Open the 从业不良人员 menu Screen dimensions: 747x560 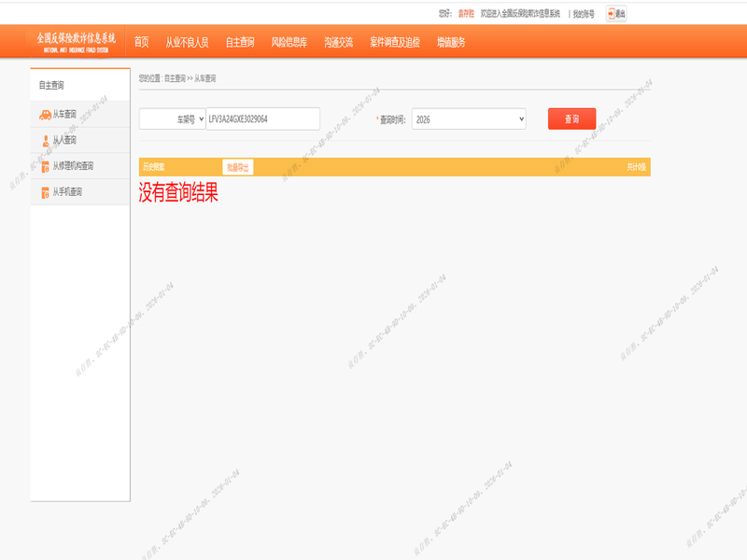tap(187, 42)
